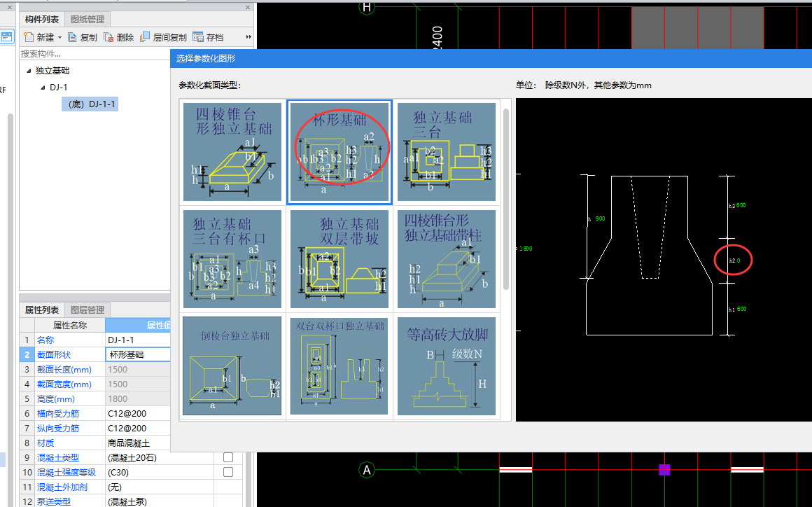Click the 删除 (Delete) toolbar button
The image size is (812, 507).
point(118,37)
